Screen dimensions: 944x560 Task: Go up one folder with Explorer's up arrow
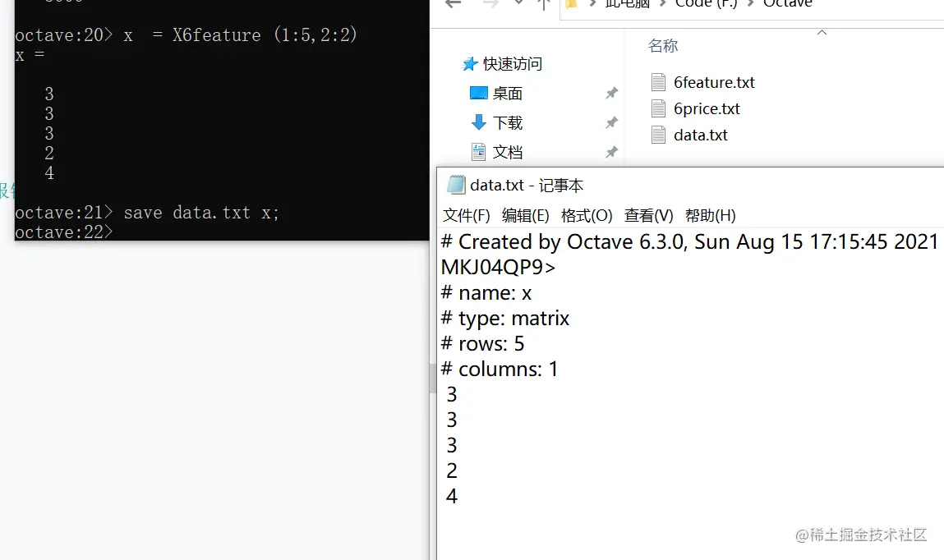(x=544, y=4)
